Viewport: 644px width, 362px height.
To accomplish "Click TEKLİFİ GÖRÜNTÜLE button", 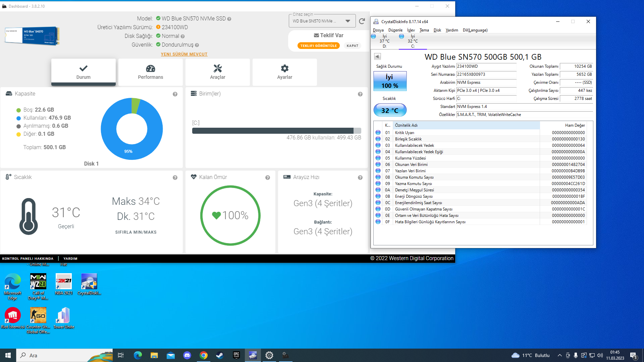I will point(318,46).
